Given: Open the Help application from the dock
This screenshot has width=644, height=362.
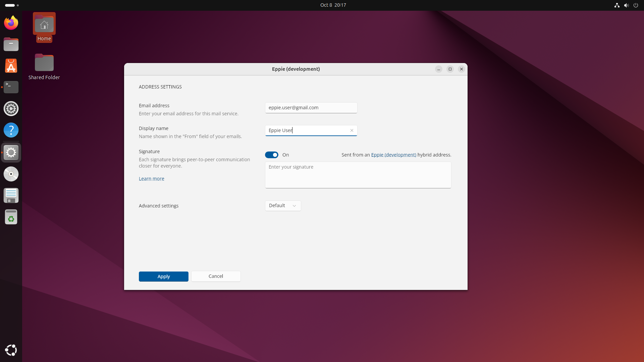Looking at the screenshot, I should coord(11,130).
